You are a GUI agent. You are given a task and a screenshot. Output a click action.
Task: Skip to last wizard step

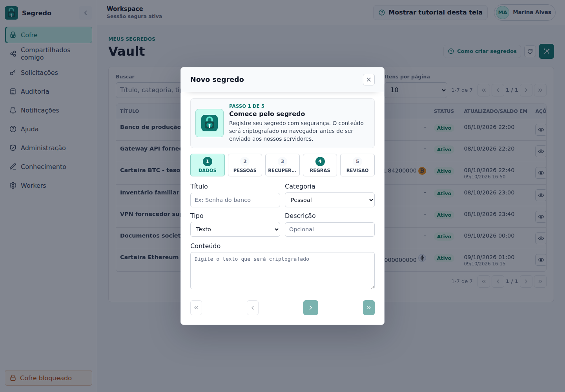pyautogui.click(x=369, y=308)
